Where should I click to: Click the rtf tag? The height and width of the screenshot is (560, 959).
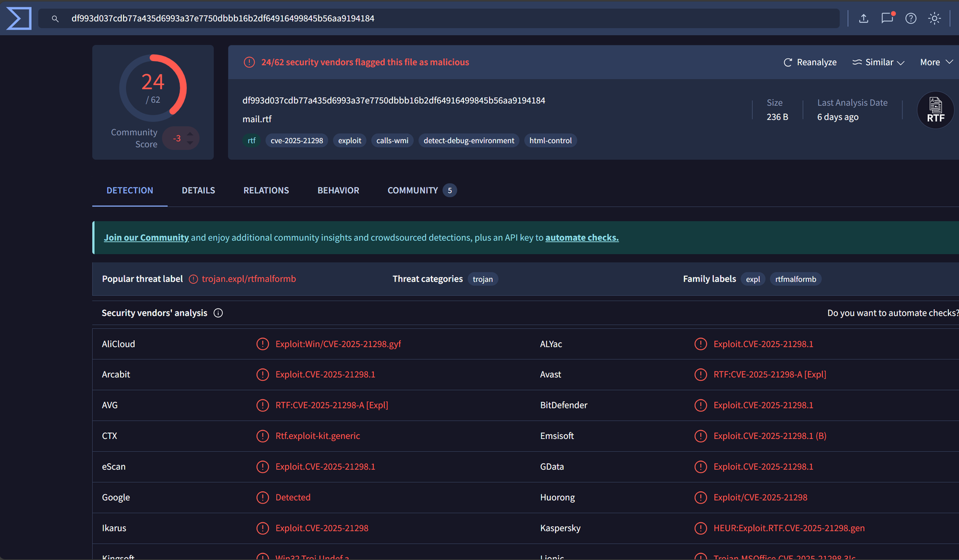[252, 141]
